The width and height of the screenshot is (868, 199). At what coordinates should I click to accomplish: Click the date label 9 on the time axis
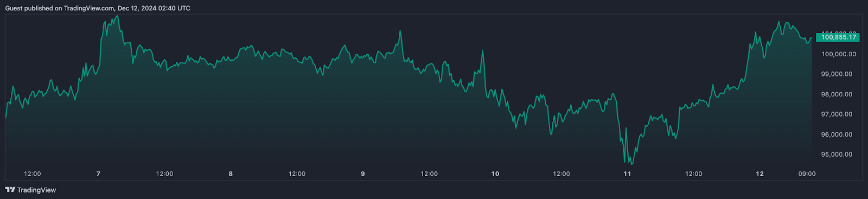(x=363, y=174)
